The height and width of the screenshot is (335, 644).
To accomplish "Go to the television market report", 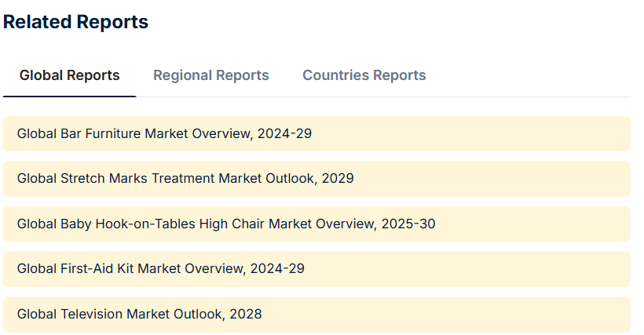I will [139, 314].
